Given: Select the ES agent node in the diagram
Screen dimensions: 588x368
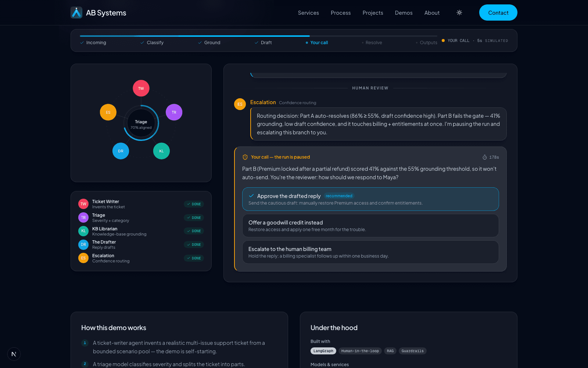Looking at the screenshot, I should pos(108,112).
